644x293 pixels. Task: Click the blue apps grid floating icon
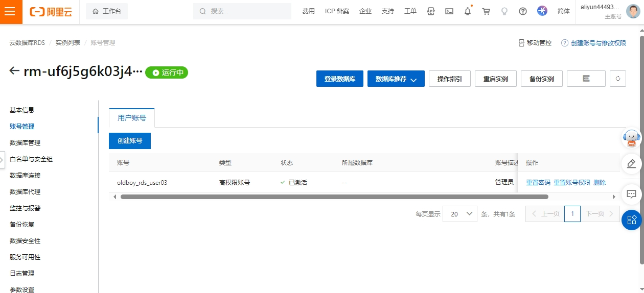tap(631, 219)
